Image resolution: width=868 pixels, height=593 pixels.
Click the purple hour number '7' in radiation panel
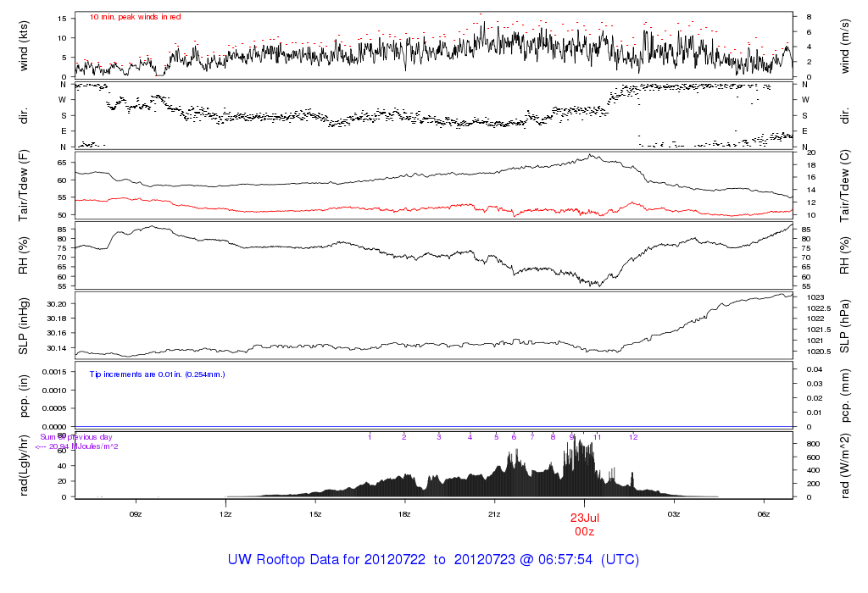(532, 437)
